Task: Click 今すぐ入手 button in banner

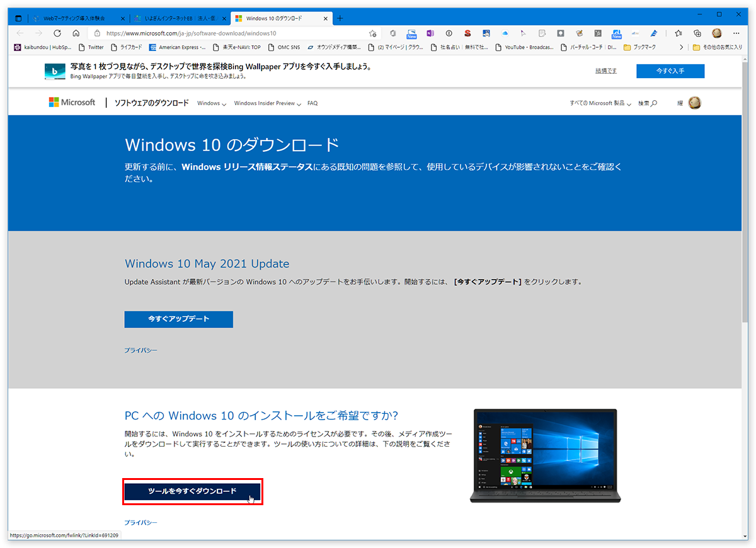Action: 670,71
